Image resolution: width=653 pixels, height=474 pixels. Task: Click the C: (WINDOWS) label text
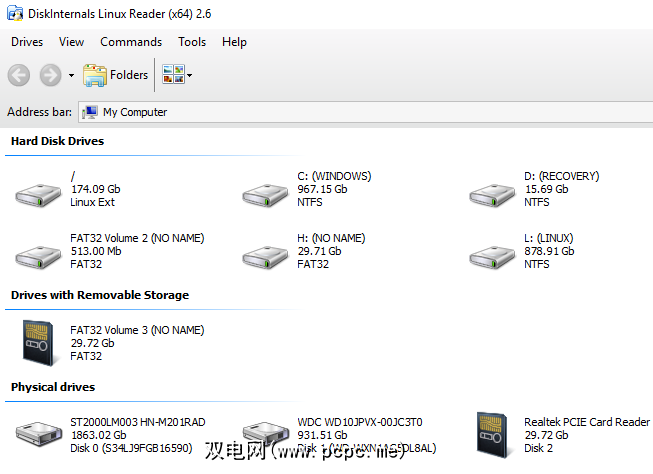click(334, 176)
